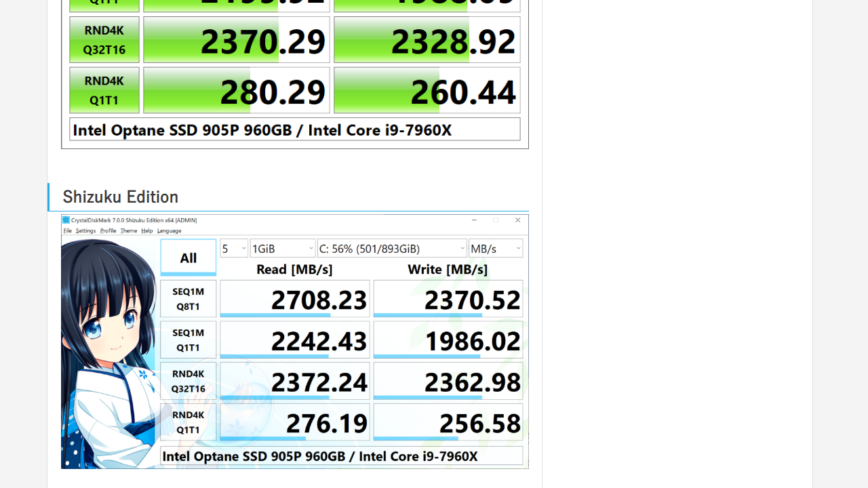The height and width of the screenshot is (488, 868).
Task: Open the Profile menu
Action: click(108, 230)
